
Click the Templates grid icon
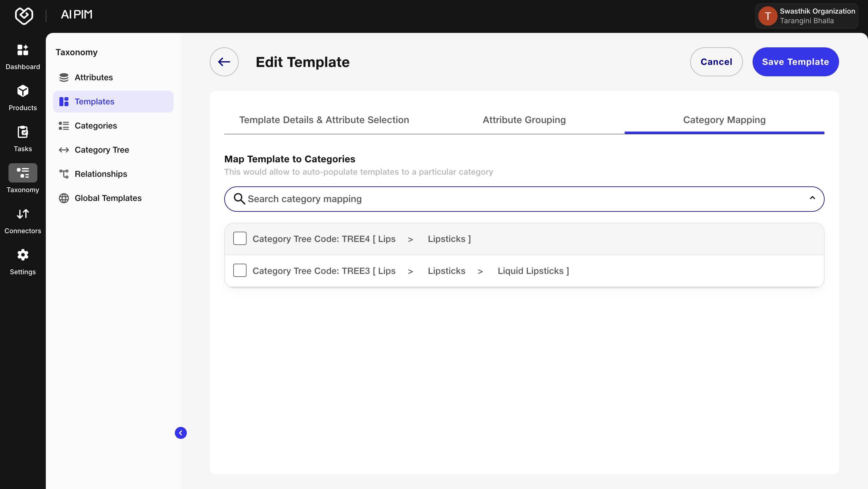[x=64, y=101]
